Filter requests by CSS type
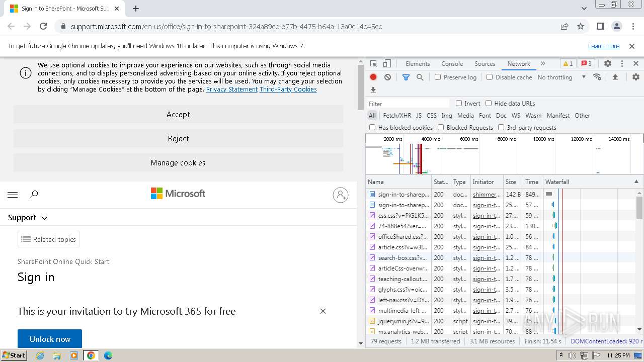This screenshot has width=644, height=362. click(x=432, y=115)
